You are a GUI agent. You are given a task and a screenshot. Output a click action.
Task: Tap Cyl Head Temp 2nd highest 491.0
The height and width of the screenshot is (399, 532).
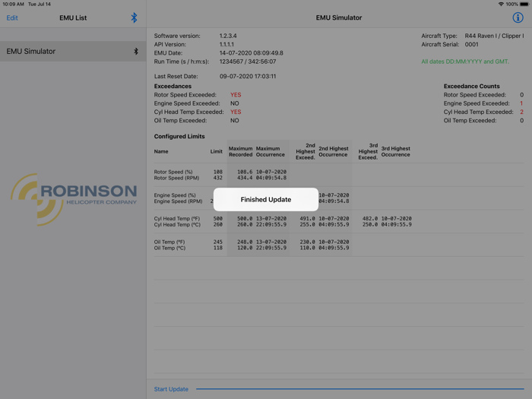pos(307,219)
